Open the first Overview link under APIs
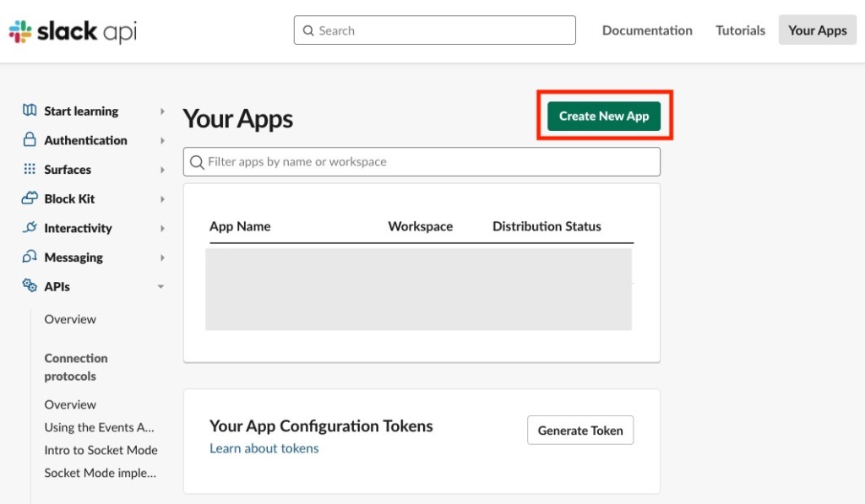 (70, 319)
